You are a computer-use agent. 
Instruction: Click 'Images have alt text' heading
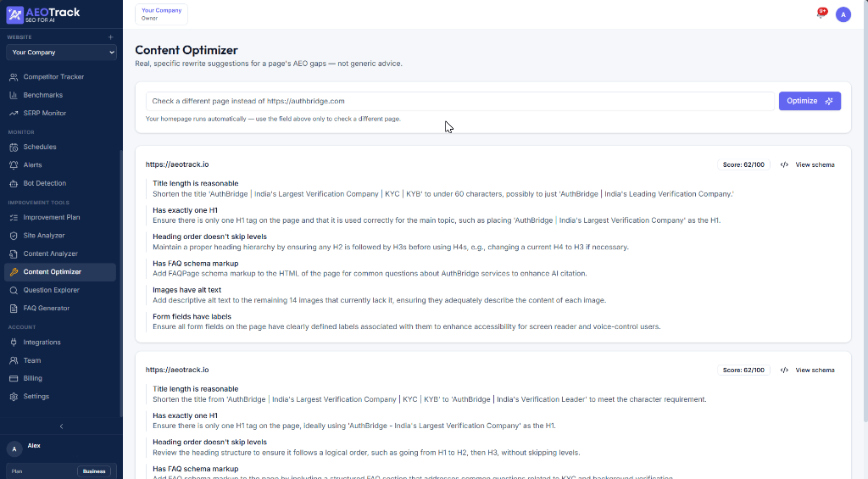pyautogui.click(x=187, y=290)
